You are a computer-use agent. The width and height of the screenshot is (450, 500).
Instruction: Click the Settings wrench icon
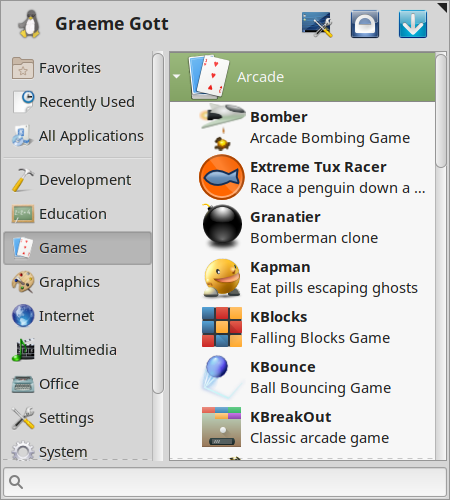click(x=23, y=418)
